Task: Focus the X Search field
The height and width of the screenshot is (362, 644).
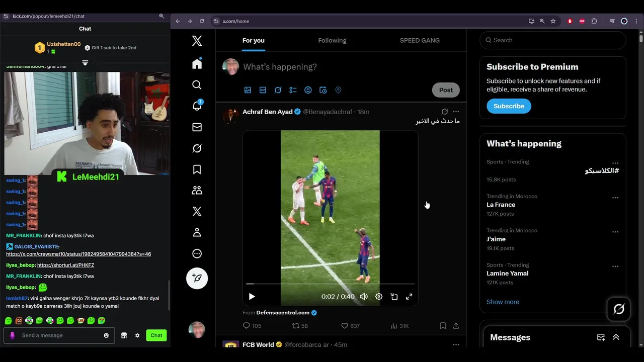Action: coord(552,40)
